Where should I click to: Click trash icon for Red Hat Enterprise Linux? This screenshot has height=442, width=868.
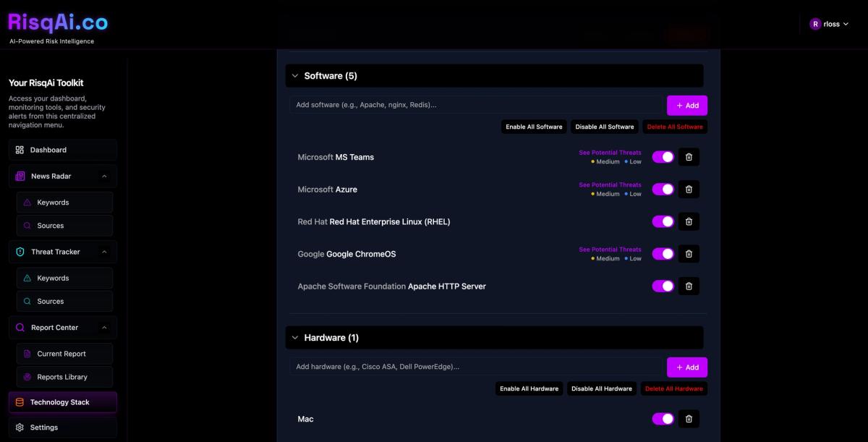689,221
